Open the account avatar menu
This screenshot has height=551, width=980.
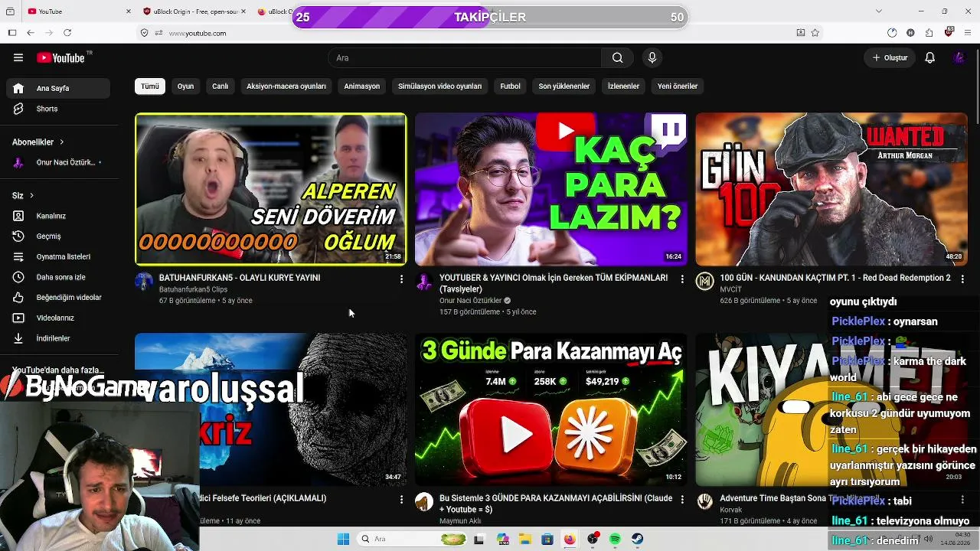[x=959, y=57]
